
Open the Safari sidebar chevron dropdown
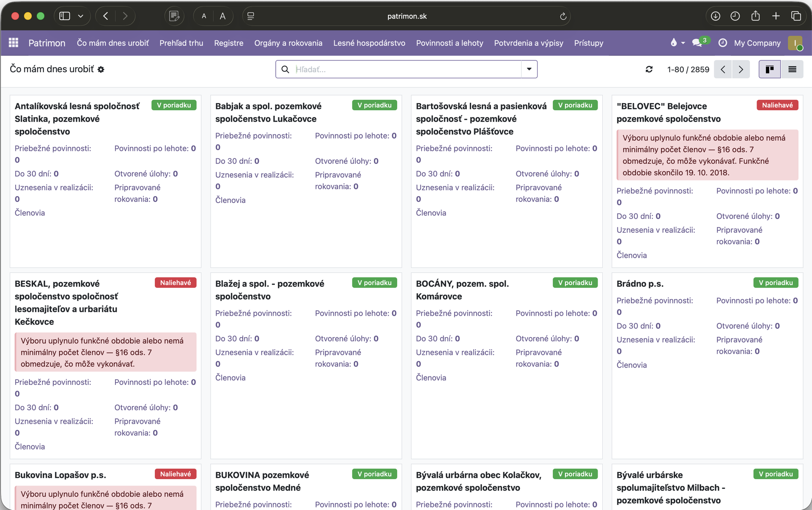[80, 16]
